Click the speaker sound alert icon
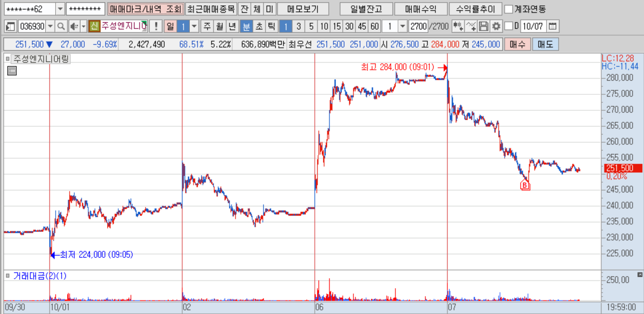 74,26
